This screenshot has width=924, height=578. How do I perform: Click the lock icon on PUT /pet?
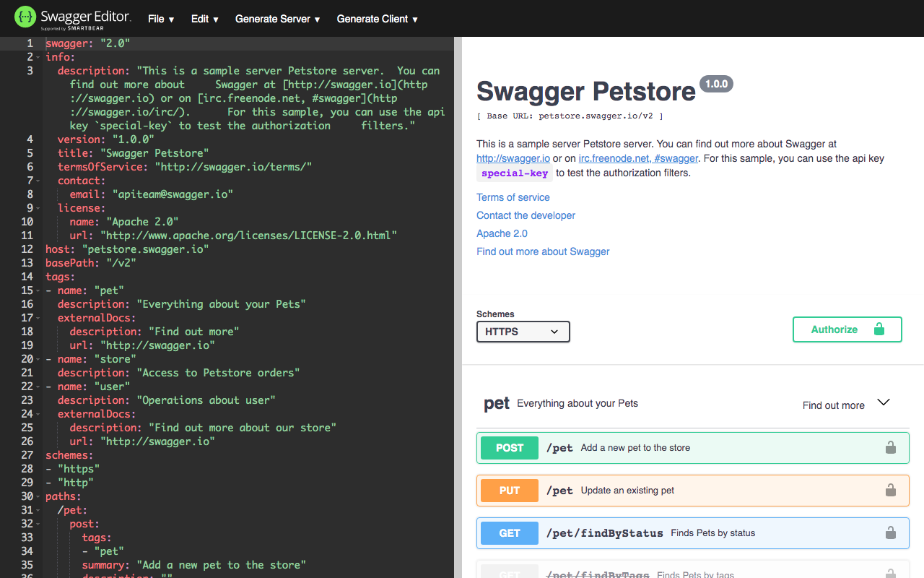tap(890, 490)
